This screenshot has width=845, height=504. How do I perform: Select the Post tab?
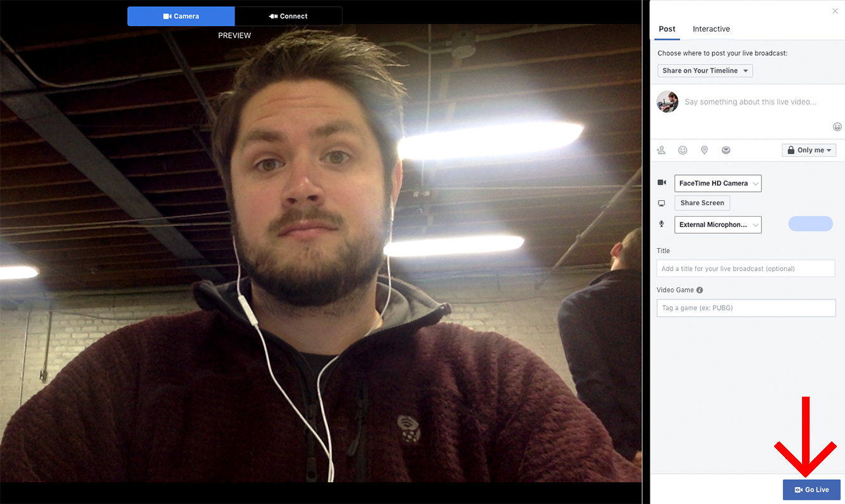[x=667, y=29]
